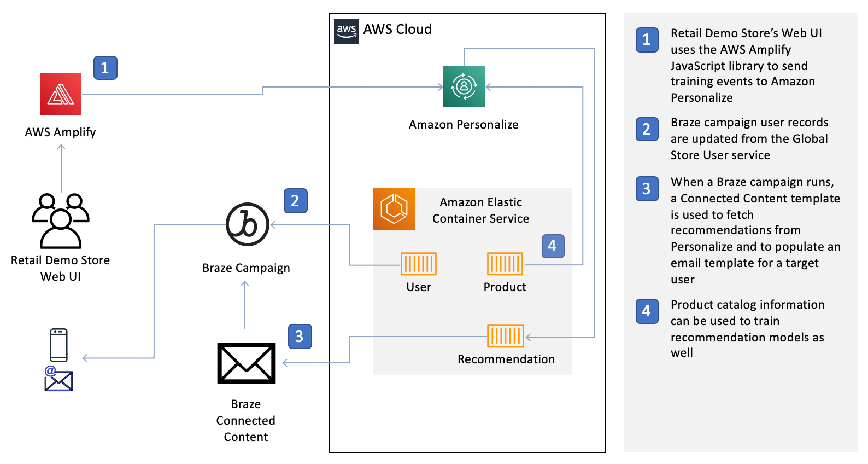This screenshot has height=464, width=868.
Task: Click legend text about Product catalog information
Action: 747,328
